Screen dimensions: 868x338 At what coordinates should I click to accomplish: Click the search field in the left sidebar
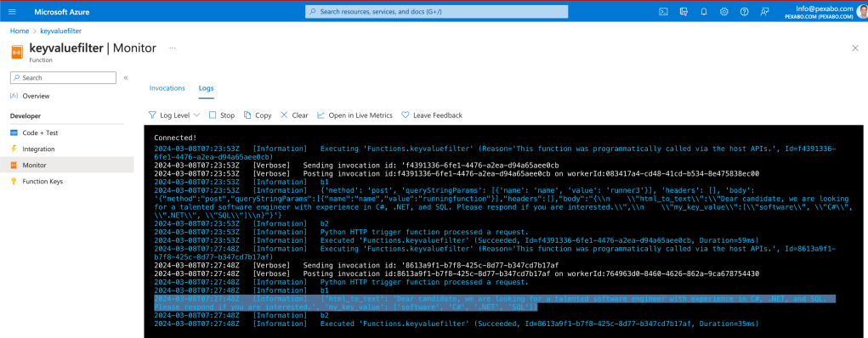(63, 77)
